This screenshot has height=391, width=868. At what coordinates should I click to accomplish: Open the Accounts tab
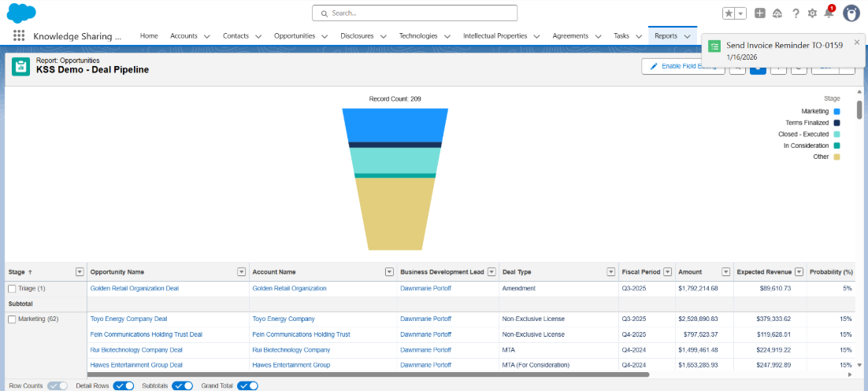(x=184, y=36)
